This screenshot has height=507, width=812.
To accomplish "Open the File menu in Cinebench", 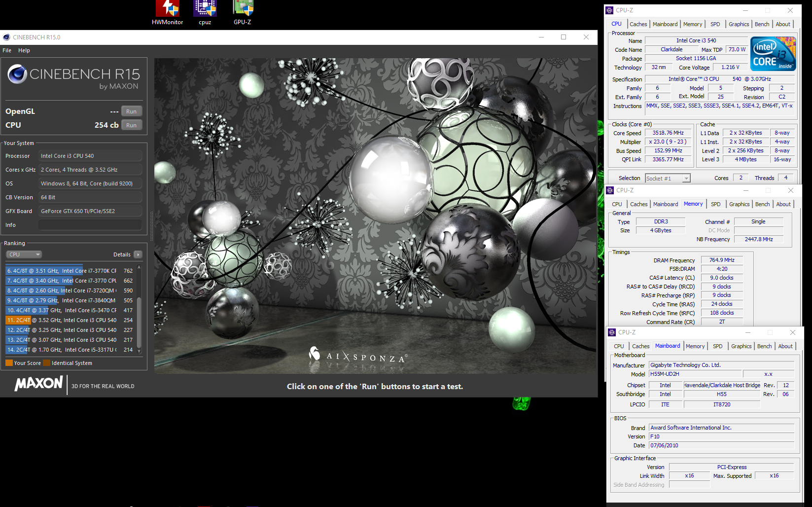I will [x=7, y=50].
